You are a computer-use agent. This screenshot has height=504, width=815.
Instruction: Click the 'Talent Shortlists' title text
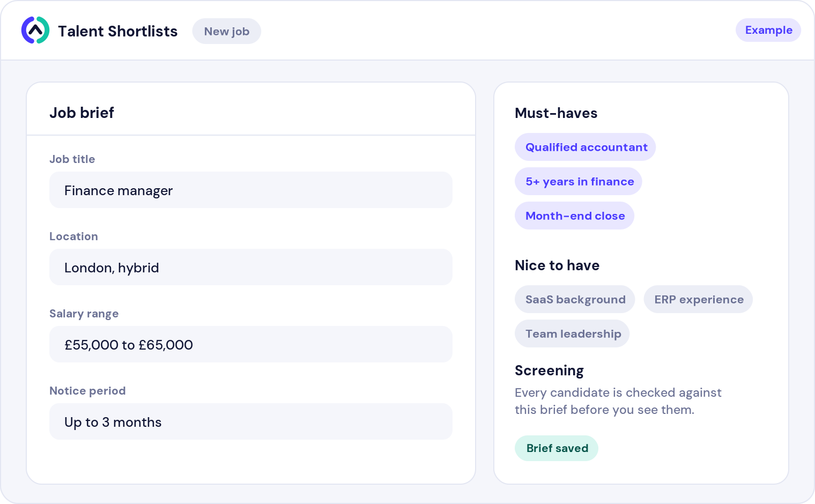tap(118, 31)
